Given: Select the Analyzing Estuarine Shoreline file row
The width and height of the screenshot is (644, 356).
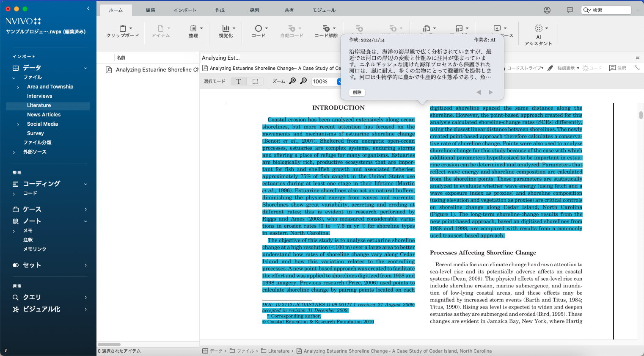Looking at the screenshot, I should click(x=148, y=70).
